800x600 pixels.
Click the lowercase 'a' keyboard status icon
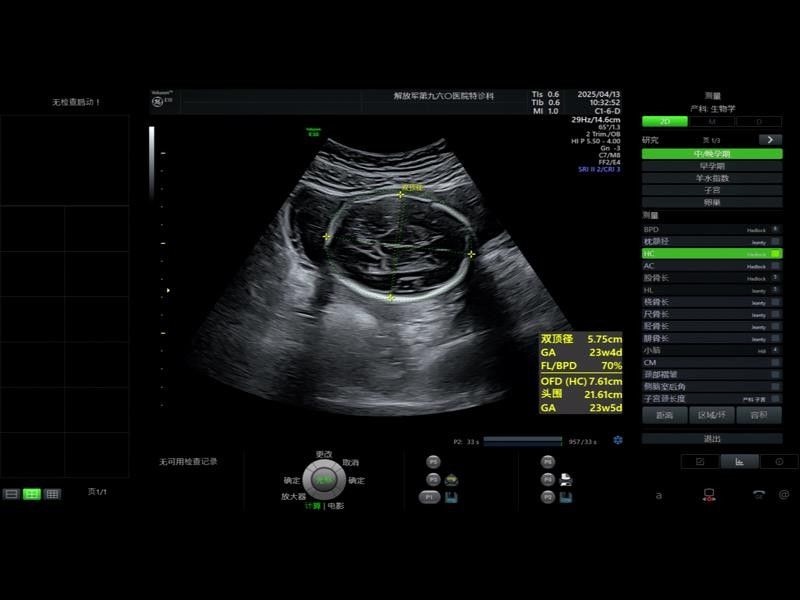659,495
